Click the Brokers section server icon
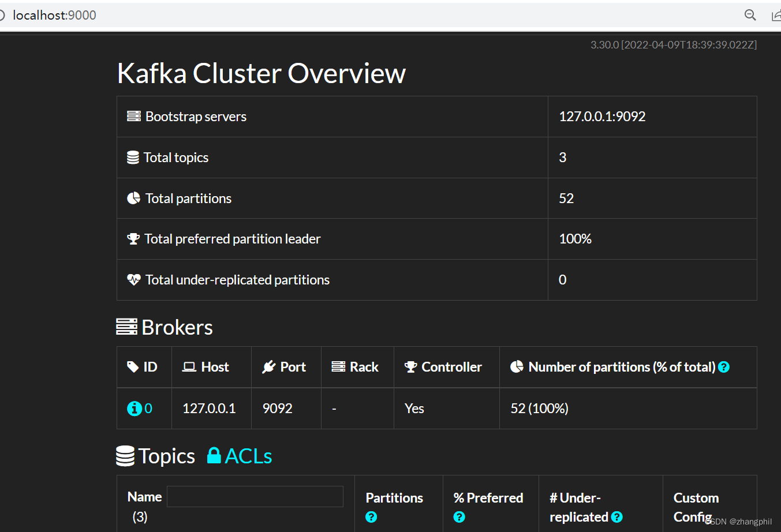Screen dimensions: 781x532 tap(126, 327)
